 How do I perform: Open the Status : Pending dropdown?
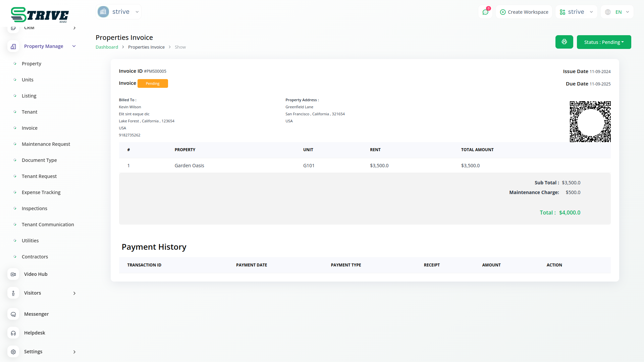[x=604, y=42]
